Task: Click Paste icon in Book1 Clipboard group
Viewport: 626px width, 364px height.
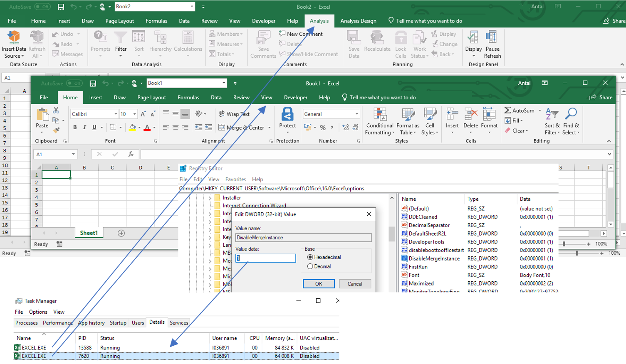Action: pos(42,115)
